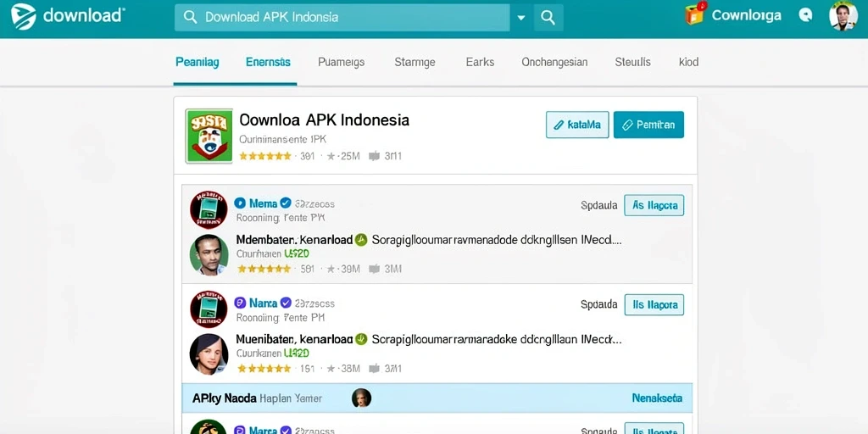Click green badge after Mdembaten. Kenarload
This screenshot has width=868, height=434.
pyautogui.click(x=361, y=240)
